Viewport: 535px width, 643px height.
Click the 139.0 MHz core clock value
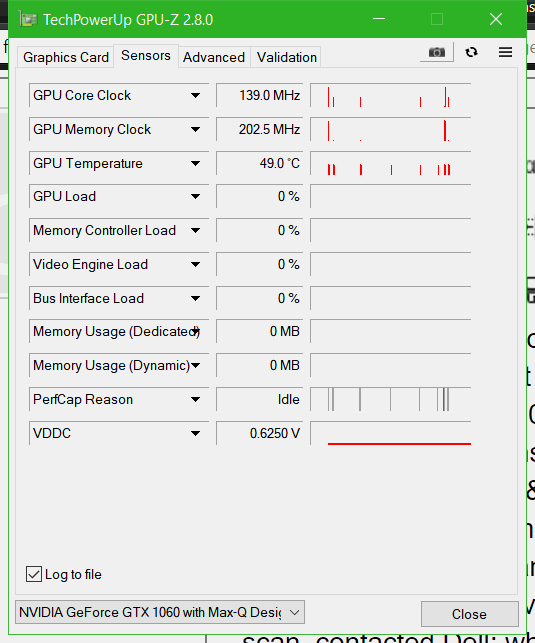point(260,96)
